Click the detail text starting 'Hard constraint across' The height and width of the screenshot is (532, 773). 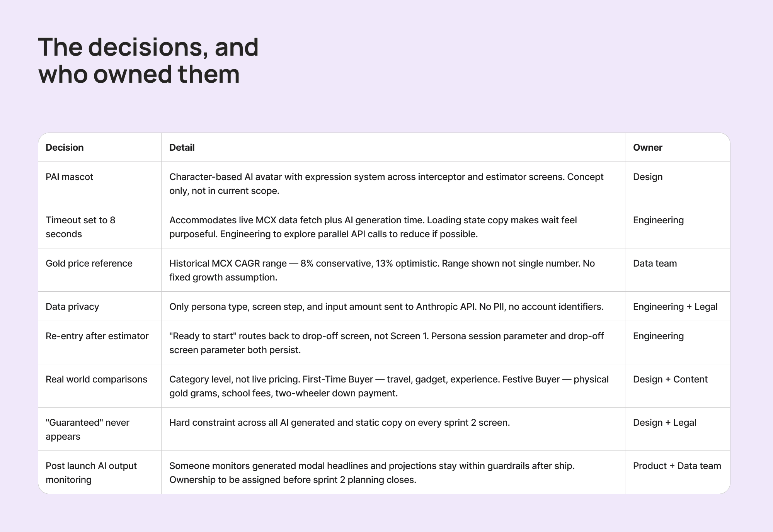point(339,423)
